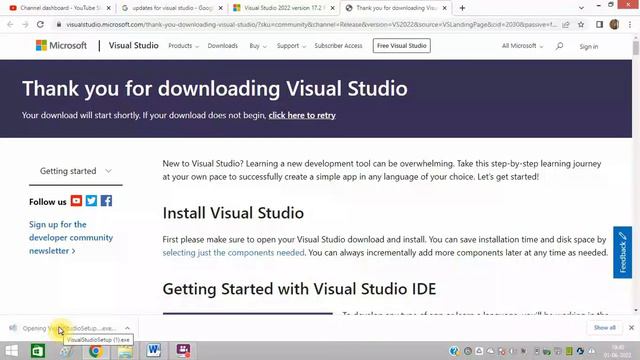Open the site search magnifier icon
Image resolution: width=640 pixels, height=360 pixels.
(560, 46)
